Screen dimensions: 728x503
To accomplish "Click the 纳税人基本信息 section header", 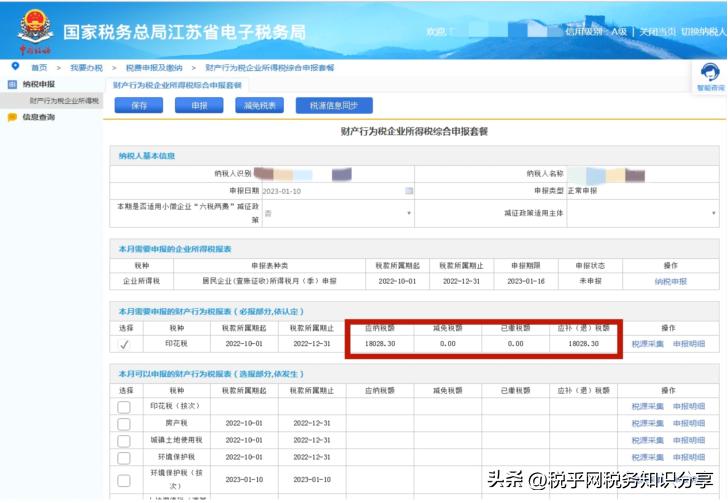I will pos(147,156).
